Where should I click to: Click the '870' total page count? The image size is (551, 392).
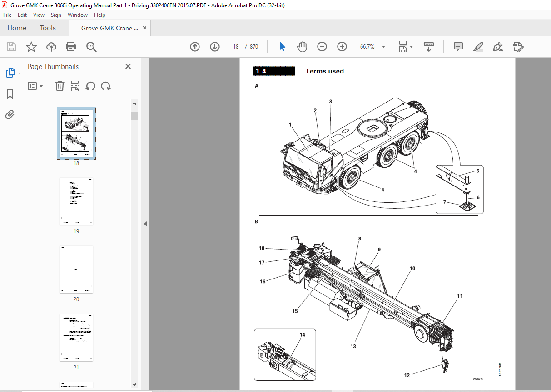(x=254, y=47)
